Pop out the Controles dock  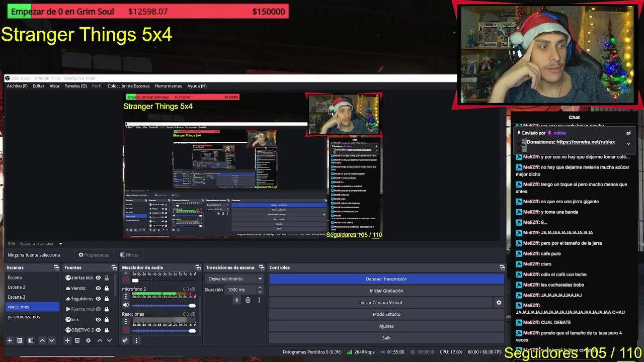(x=502, y=267)
